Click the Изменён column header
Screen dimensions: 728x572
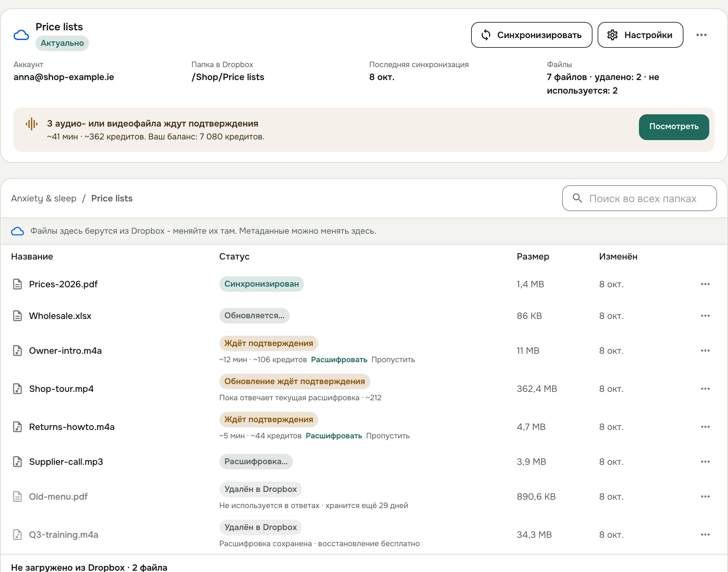[x=618, y=257]
